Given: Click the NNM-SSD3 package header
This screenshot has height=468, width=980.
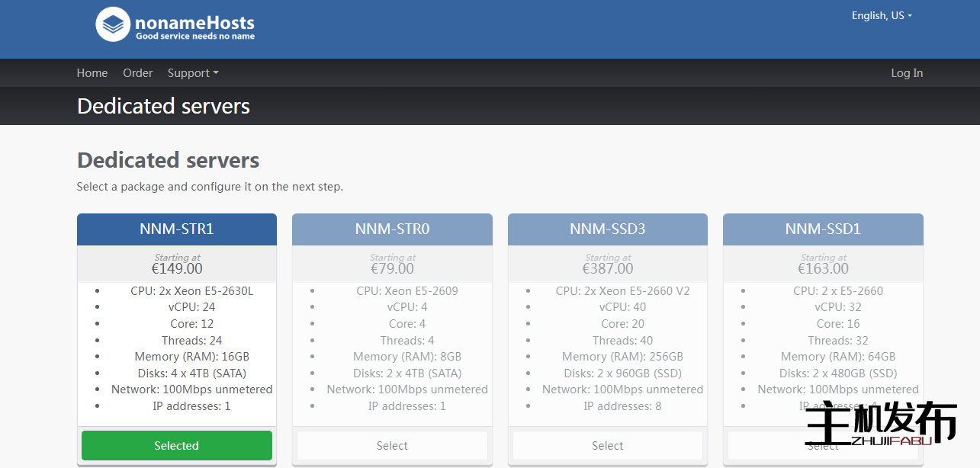Looking at the screenshot, I should point(607,229).
